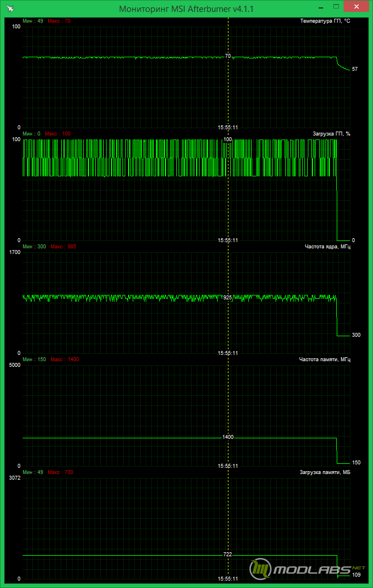
Task: Click 'Макс : 985' in core clock graph
Action: click(x=63, y=247)
